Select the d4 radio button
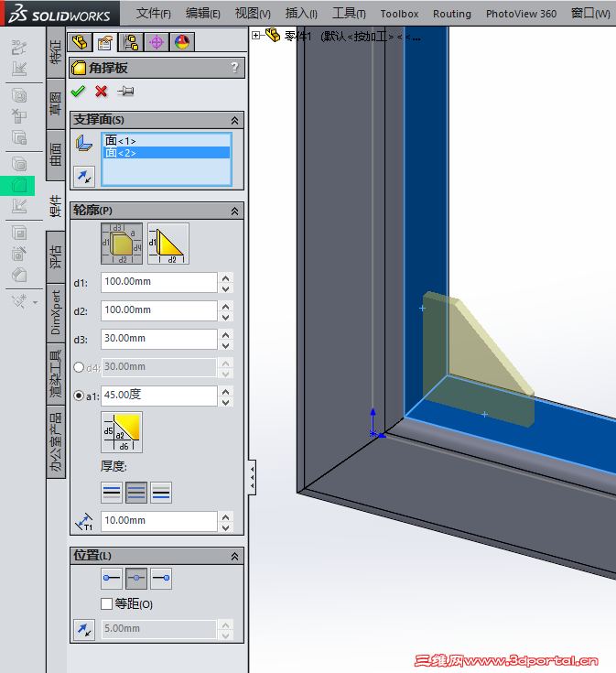616x673 pixels. pos(79,367)
